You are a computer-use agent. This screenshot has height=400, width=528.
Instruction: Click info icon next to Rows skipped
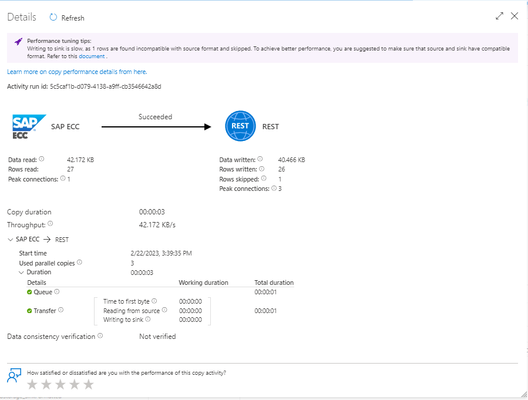(264, 178)
